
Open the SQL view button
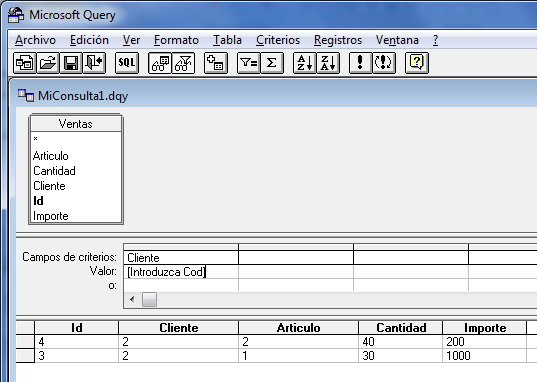[x=127, y=63]
